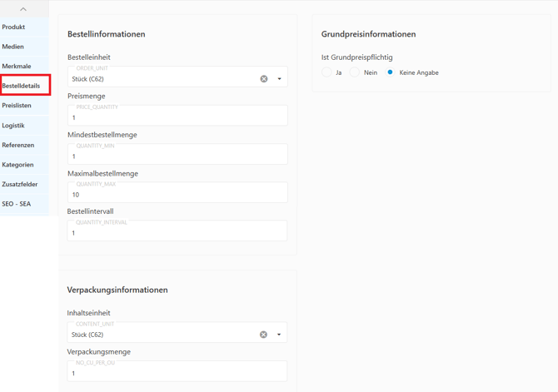
Task: Open the Preislisten tab
Action: pyautogui.click(x=17, y=106)
